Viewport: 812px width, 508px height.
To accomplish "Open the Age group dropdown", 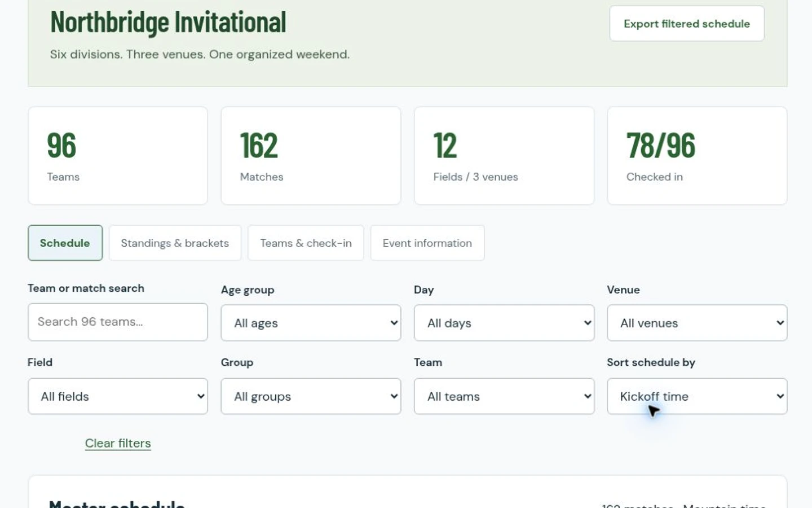I will click(x=311, y=323).
